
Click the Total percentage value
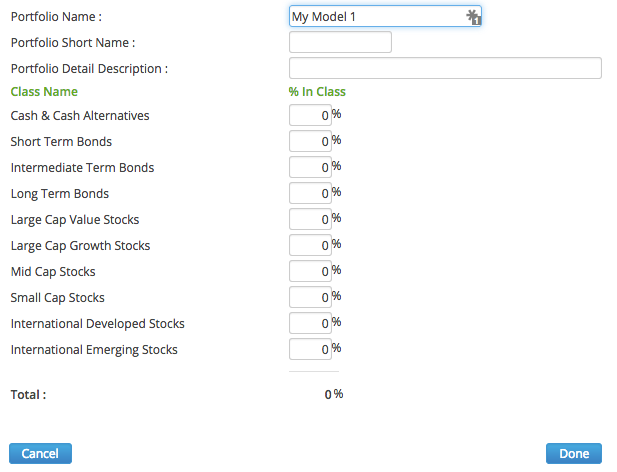[x=328, y=395]
